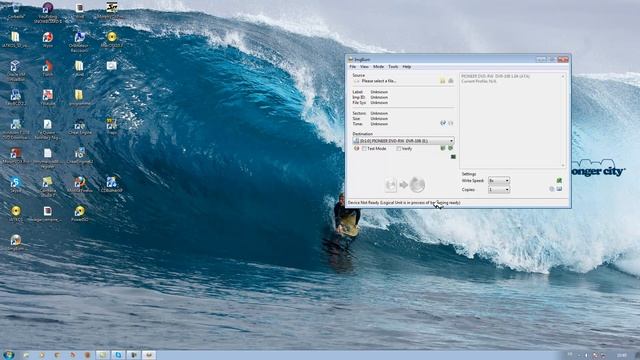This screenshot has height=360, width=640.
Task: Select the PowerISO desktop shortcut
Action: point(80,213)
